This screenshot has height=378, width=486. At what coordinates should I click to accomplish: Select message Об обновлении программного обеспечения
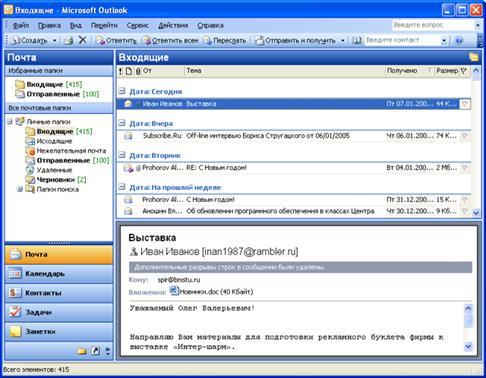(294, 211)
